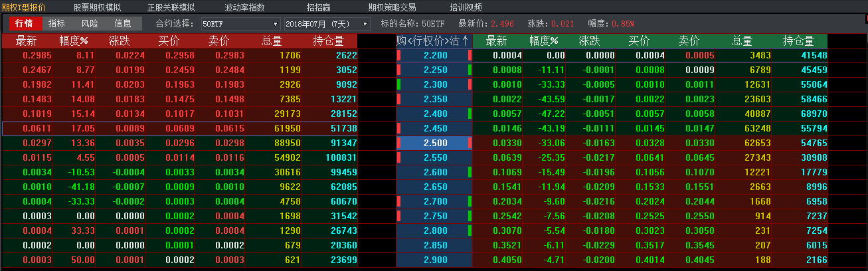868x271 pixels.
Task: Select strike price 2.250 row
Action: (434, 70)
